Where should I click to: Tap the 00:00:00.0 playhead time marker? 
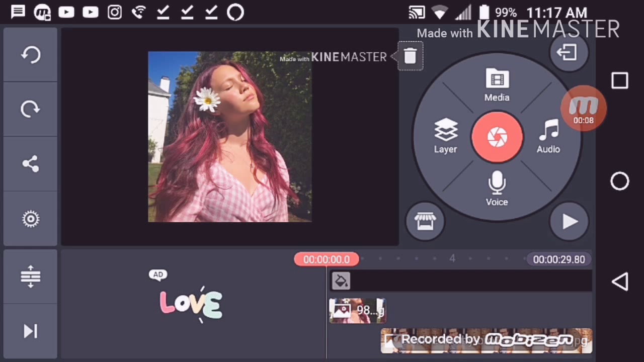point(327,259)
